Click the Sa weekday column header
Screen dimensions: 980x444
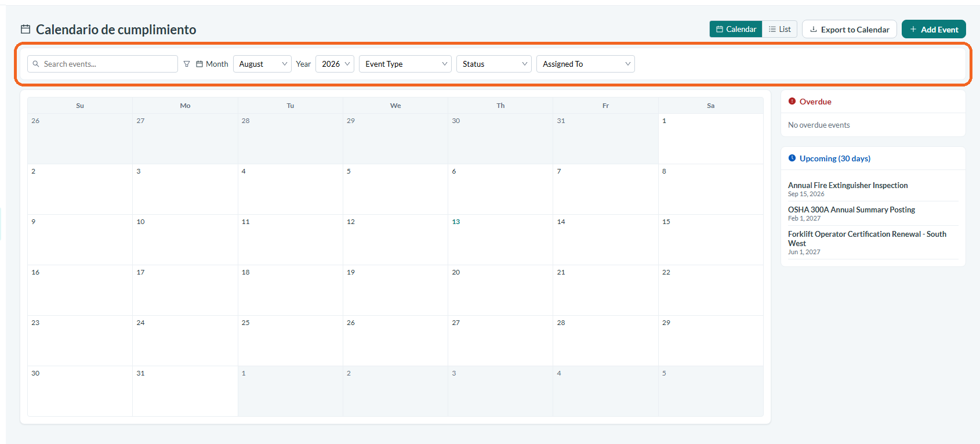pyautogui.click(x=710, y=106)
